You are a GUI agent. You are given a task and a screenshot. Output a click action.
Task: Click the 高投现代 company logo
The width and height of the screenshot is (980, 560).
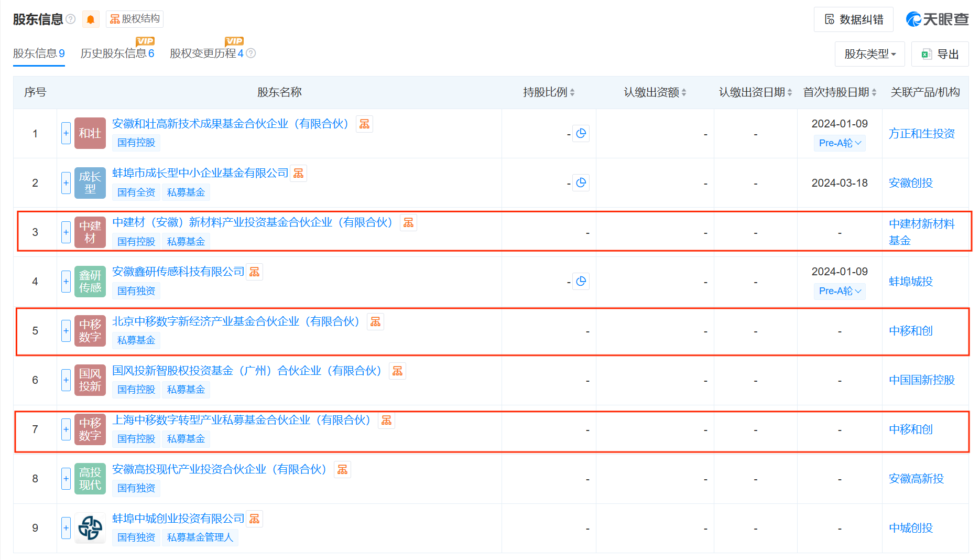click(90, 478)
